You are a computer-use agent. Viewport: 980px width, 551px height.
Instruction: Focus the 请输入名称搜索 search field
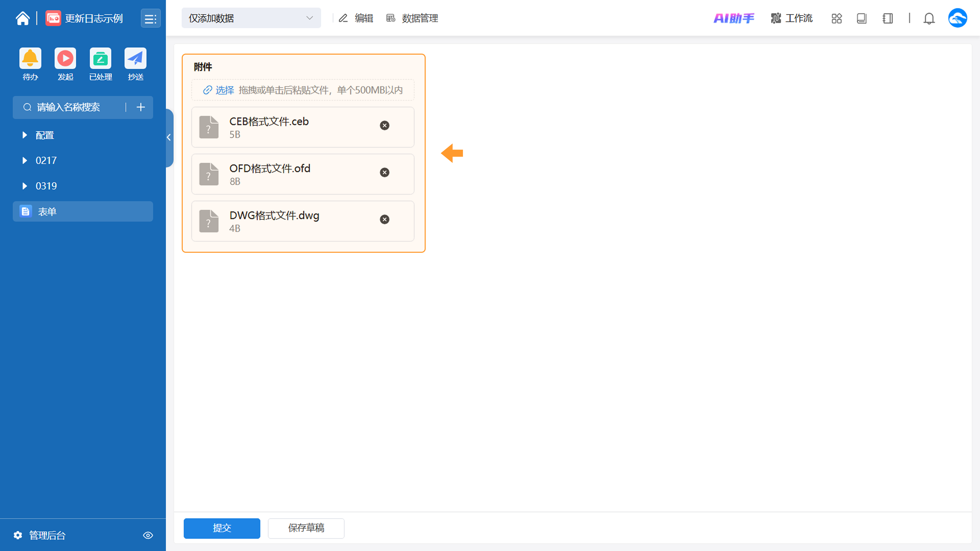(x=68, y=107)
